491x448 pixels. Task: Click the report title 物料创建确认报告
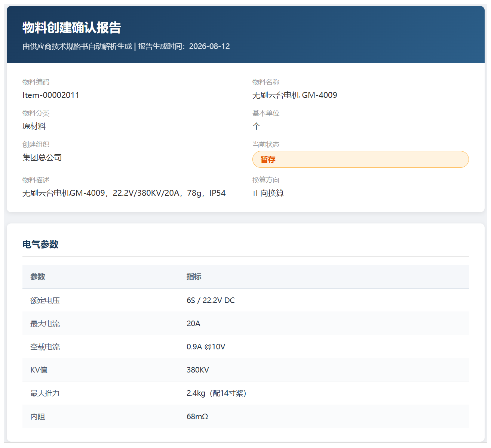[72, 28]
